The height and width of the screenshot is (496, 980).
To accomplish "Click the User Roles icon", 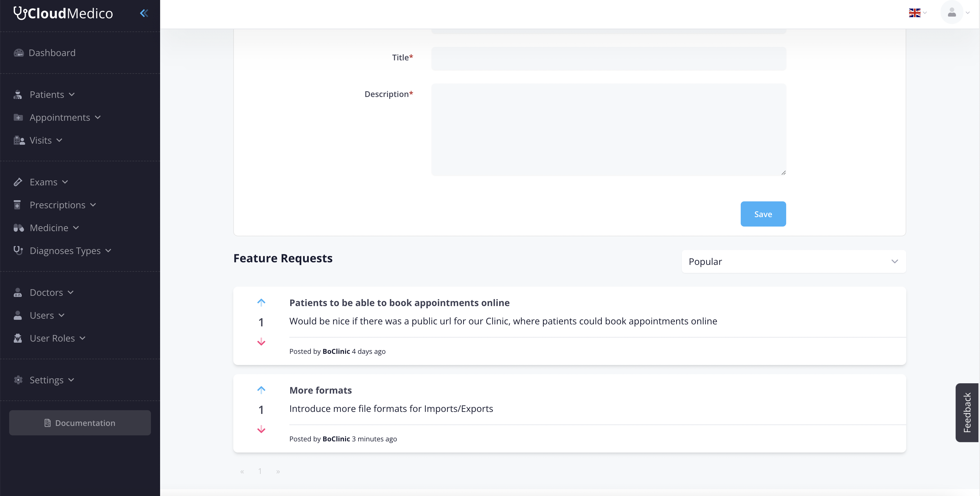I will (x=18, y=338).
